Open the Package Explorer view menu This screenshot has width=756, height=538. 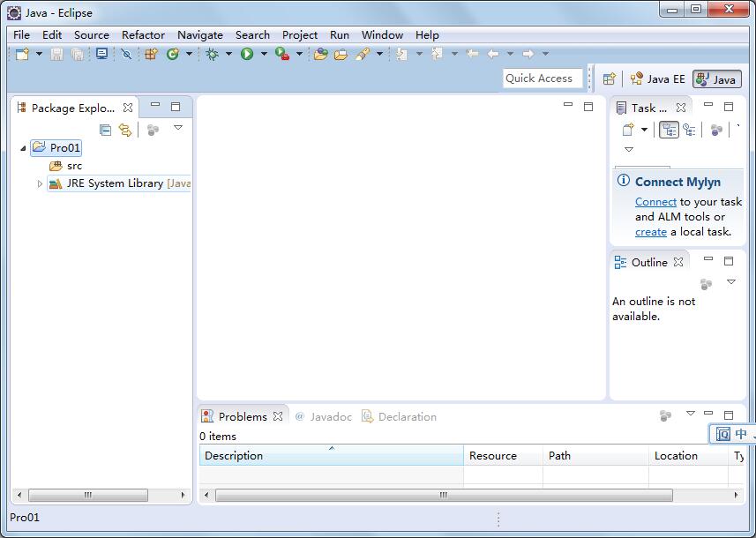tap(178, 128)
